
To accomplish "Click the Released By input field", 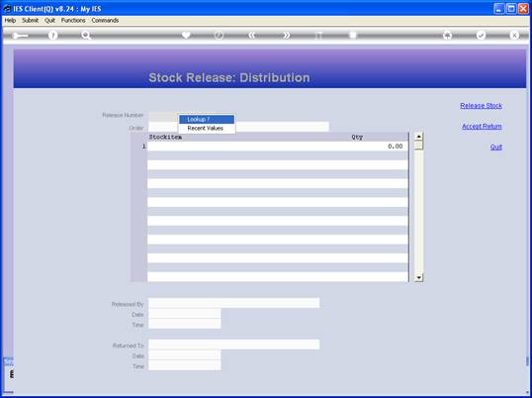I will pos(233,303).
